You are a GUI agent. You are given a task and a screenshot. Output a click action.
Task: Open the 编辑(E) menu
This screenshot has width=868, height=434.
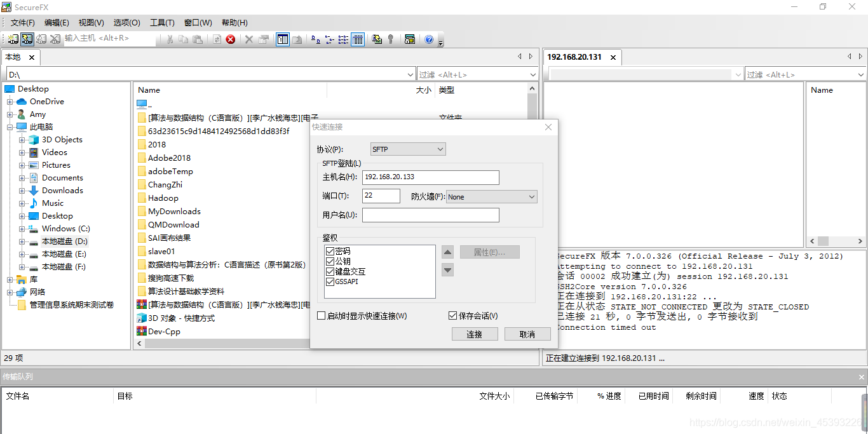tap(57, 23)
